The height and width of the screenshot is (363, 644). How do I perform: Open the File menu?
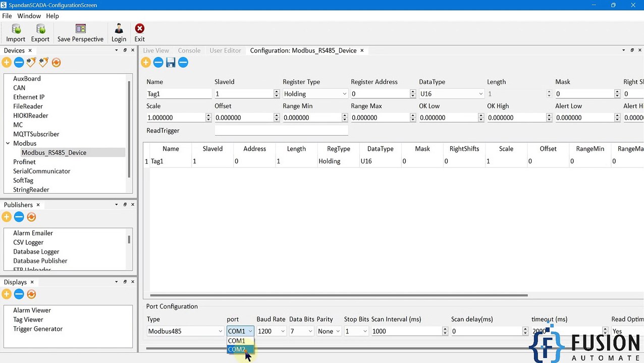point(7,16)
